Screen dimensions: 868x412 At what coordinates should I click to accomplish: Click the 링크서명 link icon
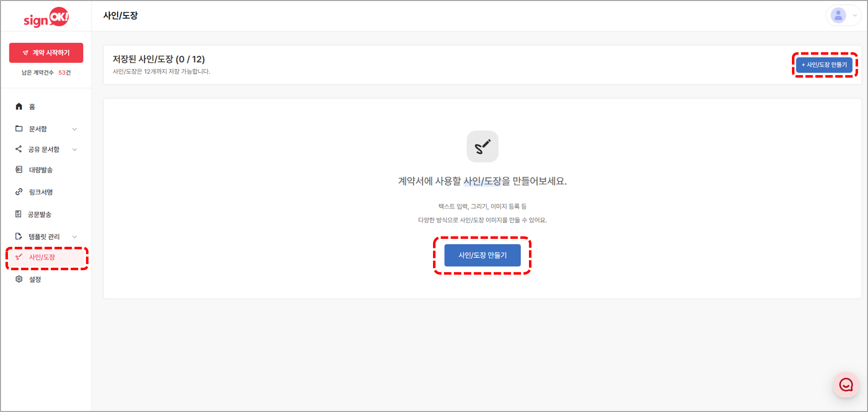[x=19, y=192]
